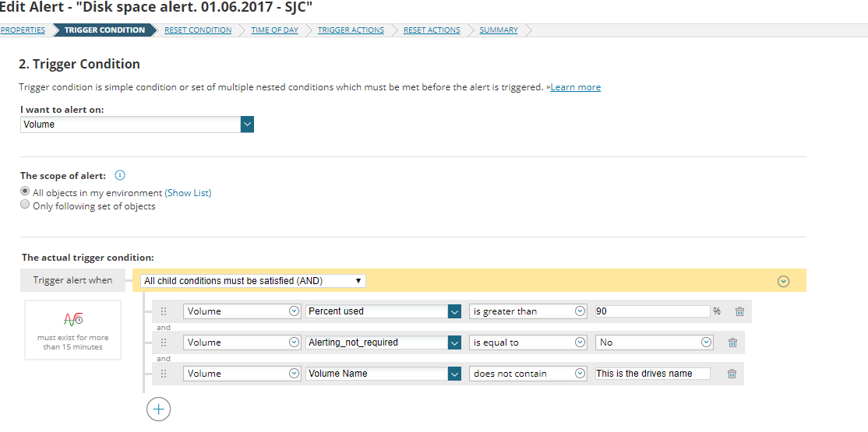Click the drag handle of Percent used row

point(164,311)
